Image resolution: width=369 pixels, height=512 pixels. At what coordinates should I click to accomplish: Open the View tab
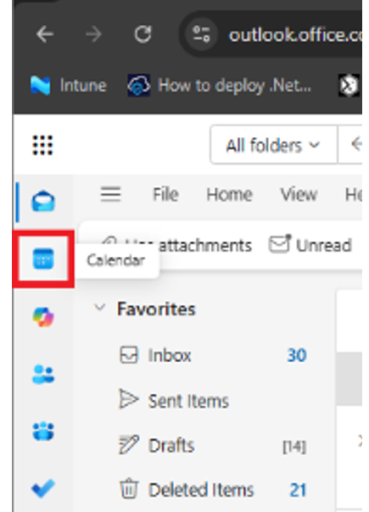point(299,194)
